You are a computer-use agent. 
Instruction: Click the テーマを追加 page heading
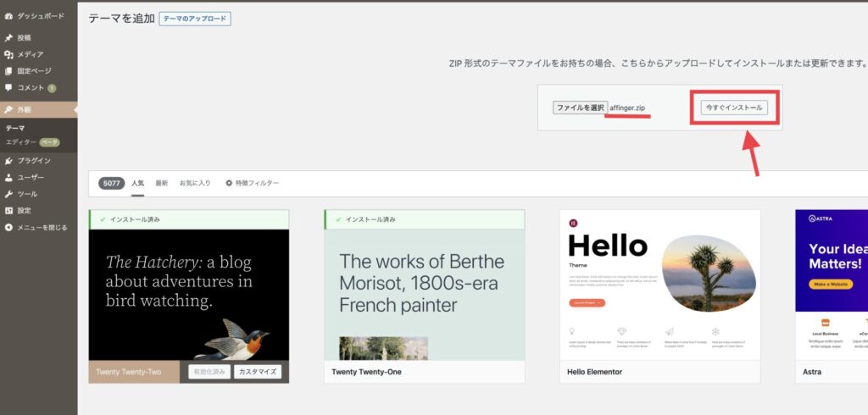(122, 19)
